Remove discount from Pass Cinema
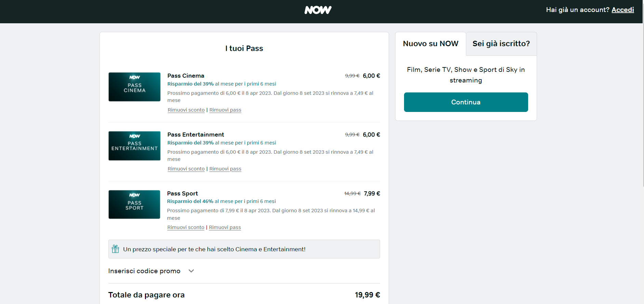Viewport: 644px width, 304px height. (186, 110)
